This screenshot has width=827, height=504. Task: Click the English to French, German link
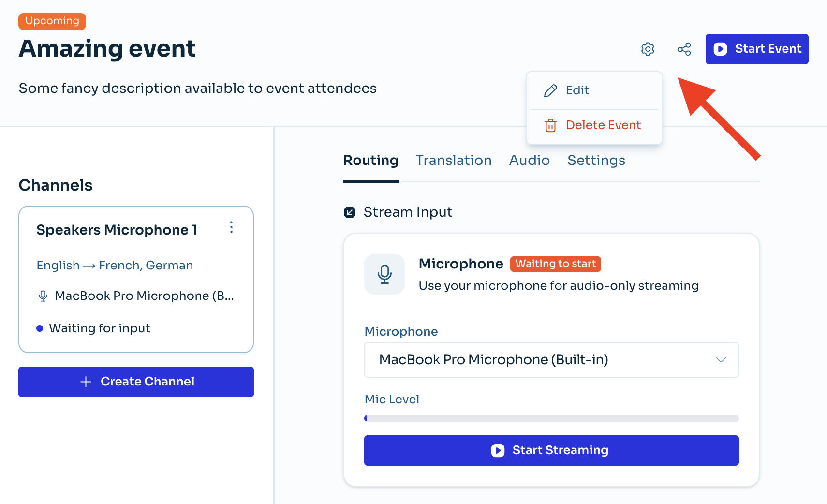click(x=114, y=265)
